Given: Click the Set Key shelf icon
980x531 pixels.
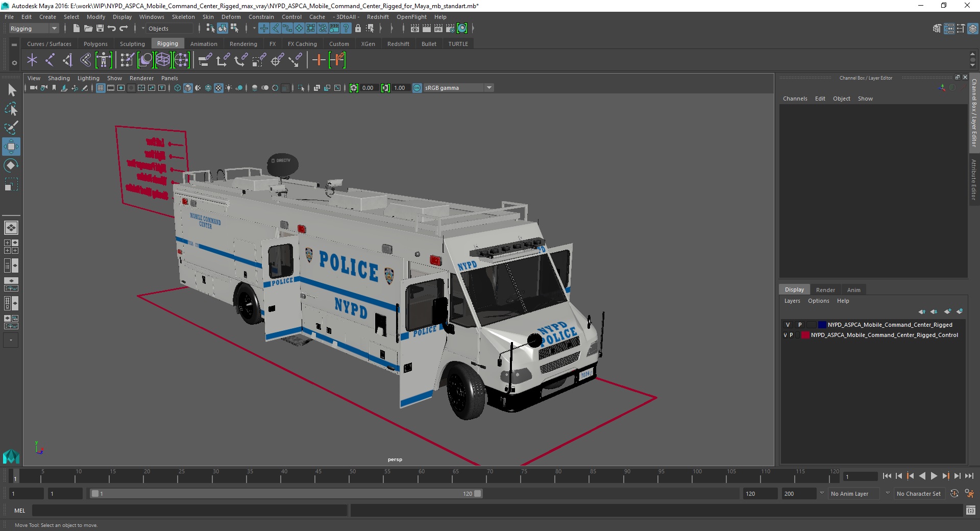Looking at the screenshot, I should 318,60.
